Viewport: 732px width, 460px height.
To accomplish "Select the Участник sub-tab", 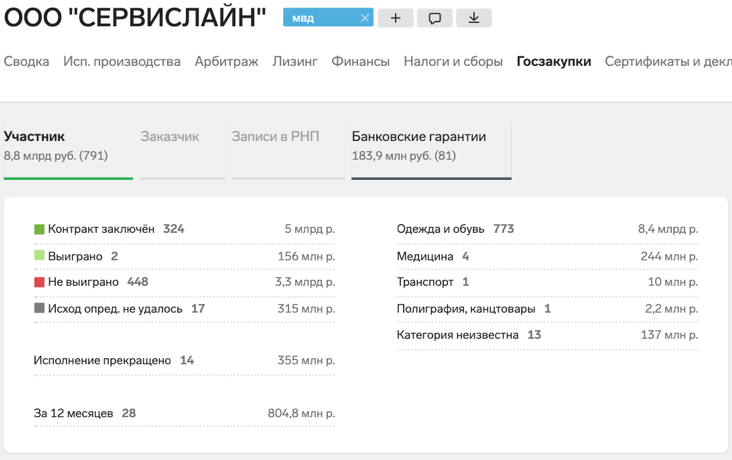I will pyautogui.click(x=68, y=150).
